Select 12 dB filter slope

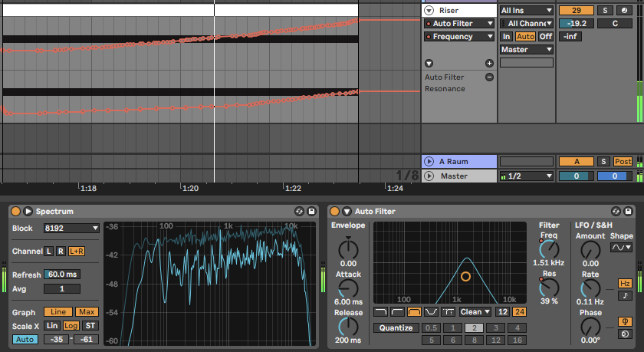[x=503, y=312]
